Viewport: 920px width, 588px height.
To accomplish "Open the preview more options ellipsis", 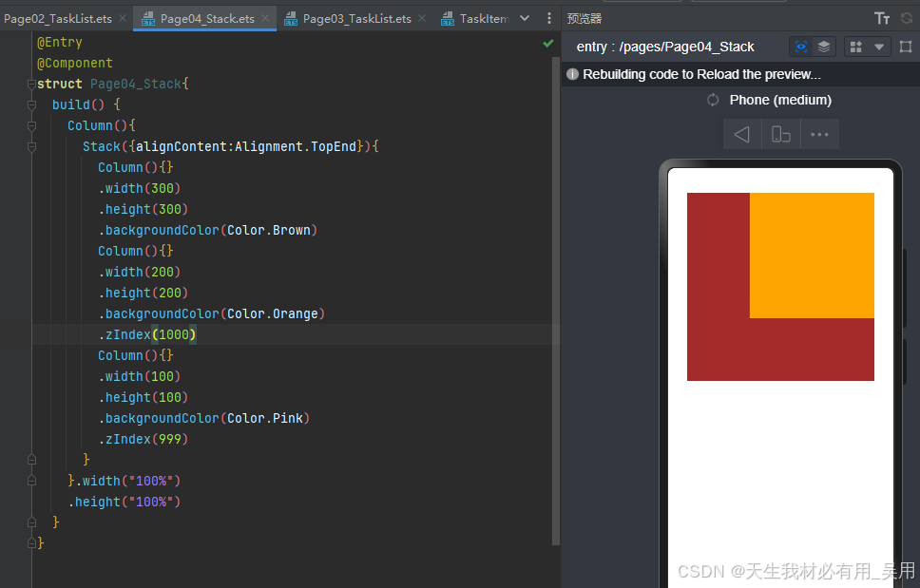I will click(819, 134).
